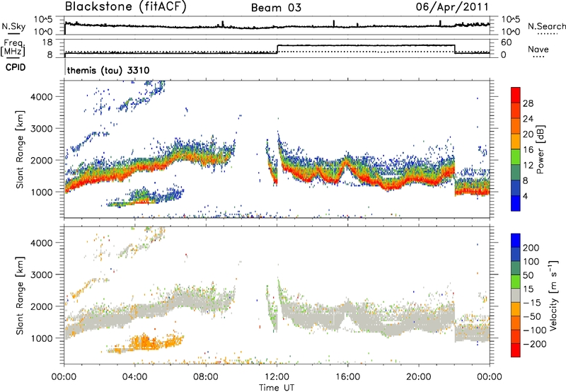Click the "Velocity [m s⁻¹]" colorbar label
The height and width of the screenshot is (392, 566).
point(553,295)
